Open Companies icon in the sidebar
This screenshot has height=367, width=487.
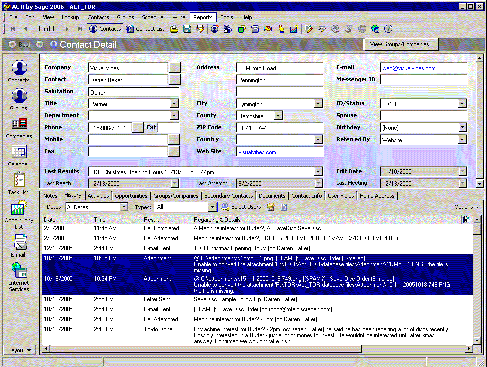[x=19, y=127]
